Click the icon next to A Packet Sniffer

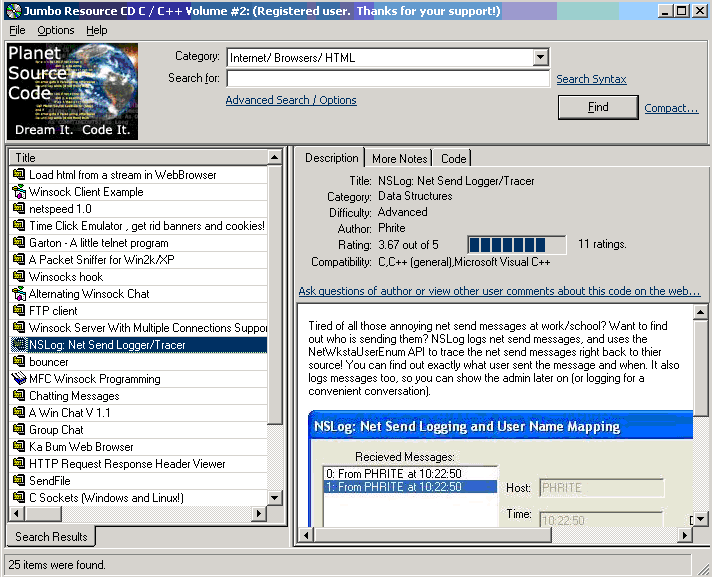tap(19, 259)
